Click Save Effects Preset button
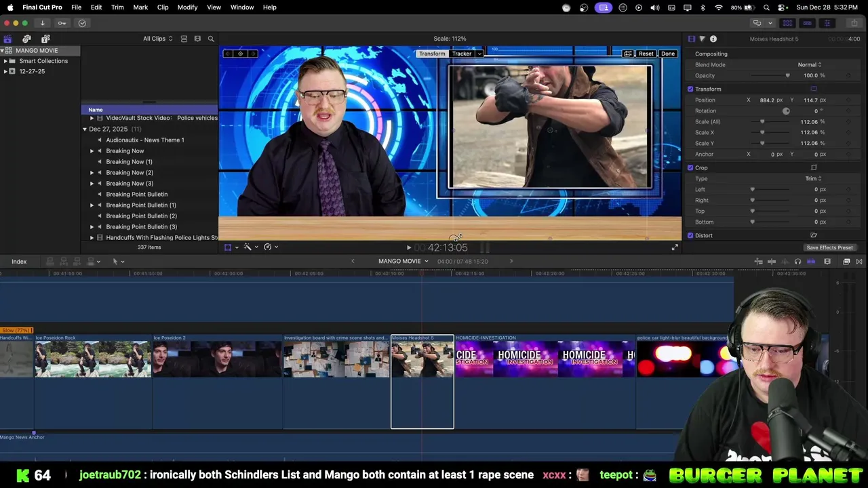Screen dimensions: 868x488 (829, 248)
